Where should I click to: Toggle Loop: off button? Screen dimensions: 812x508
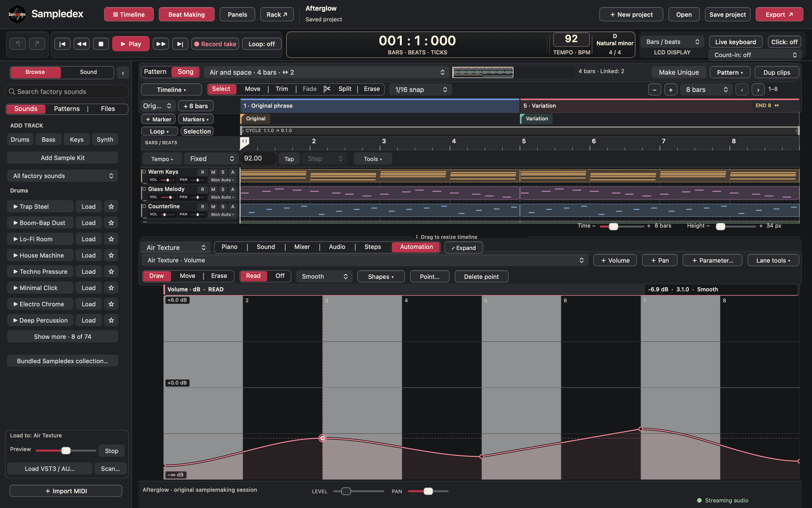(261, 44)
